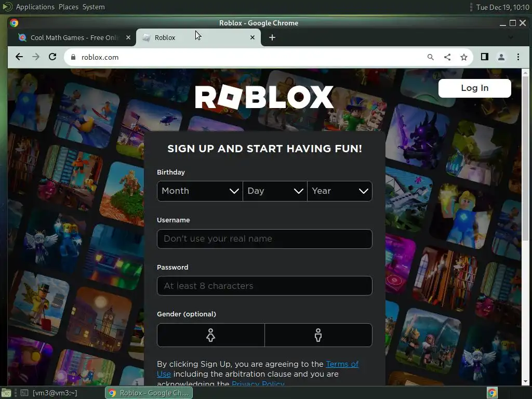The height and width of the screenshot is (399, 532).
Task: Reload the Roblox page
Action: (x=52, y=57)
